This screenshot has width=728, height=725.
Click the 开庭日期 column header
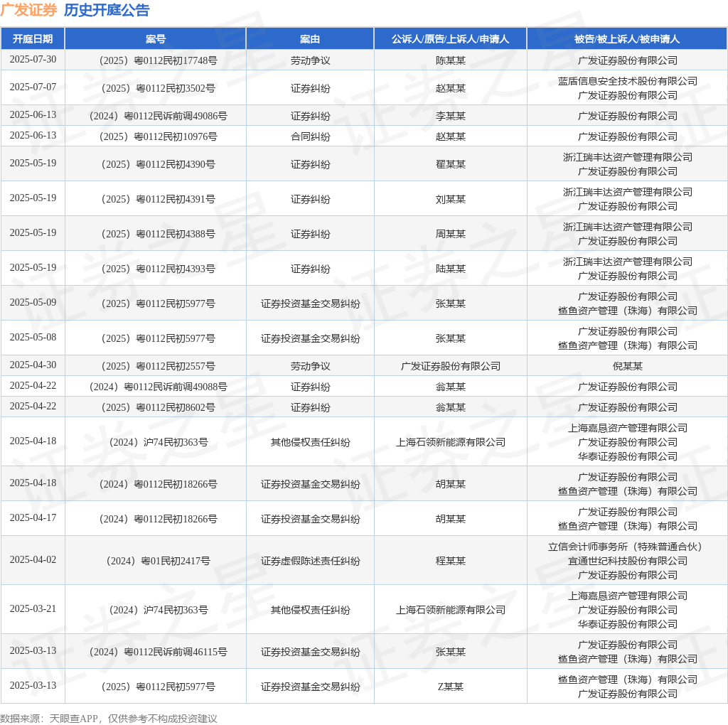click(x=33, y=39)
